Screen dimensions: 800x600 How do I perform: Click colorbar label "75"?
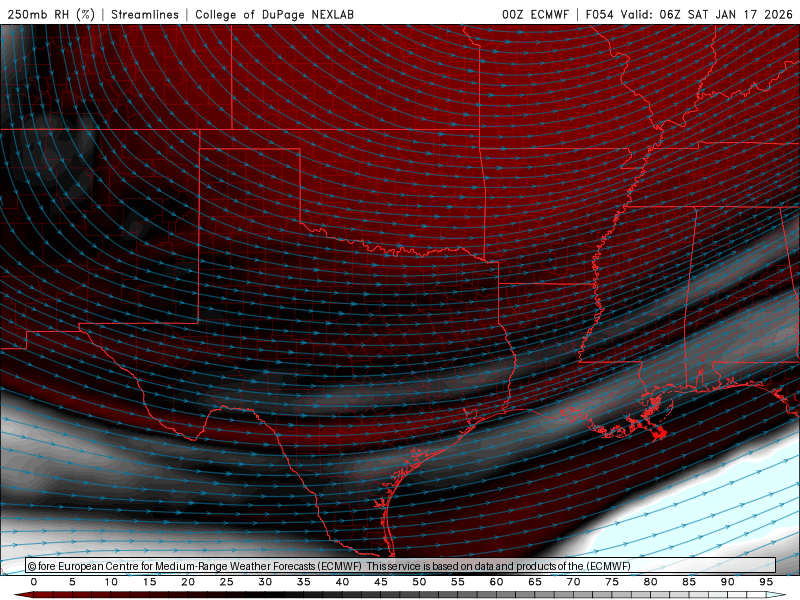click(x=612, y=582)
